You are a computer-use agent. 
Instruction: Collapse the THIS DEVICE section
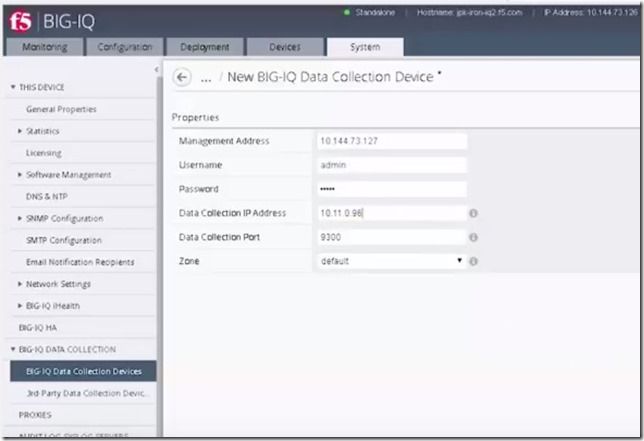(x=13, y=87)
